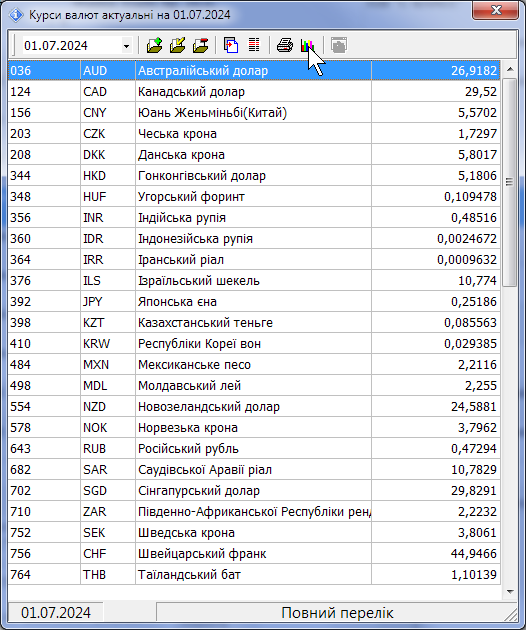Select Юань Женьміньбі(Китай) name

pyautogui.click(x=212, y=112)
